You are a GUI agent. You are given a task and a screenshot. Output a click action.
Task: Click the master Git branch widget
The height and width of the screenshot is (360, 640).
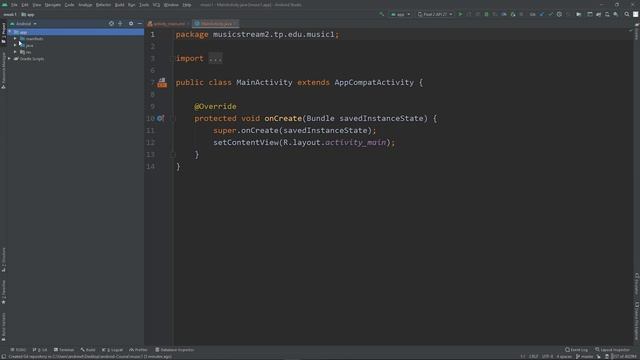coord(584,356)
